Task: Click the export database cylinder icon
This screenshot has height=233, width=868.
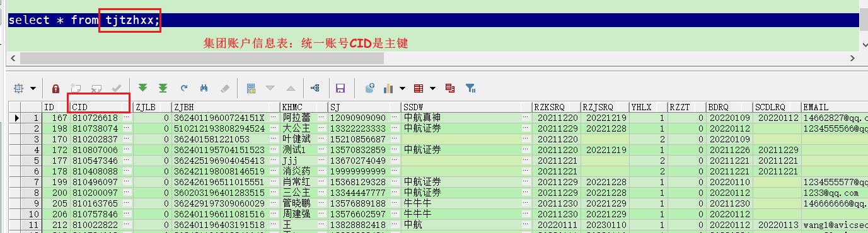Action: pos(371,88)
